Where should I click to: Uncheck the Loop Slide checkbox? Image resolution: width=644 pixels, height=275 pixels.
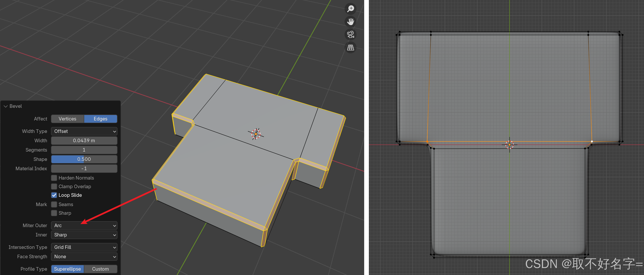click(54, 195)
